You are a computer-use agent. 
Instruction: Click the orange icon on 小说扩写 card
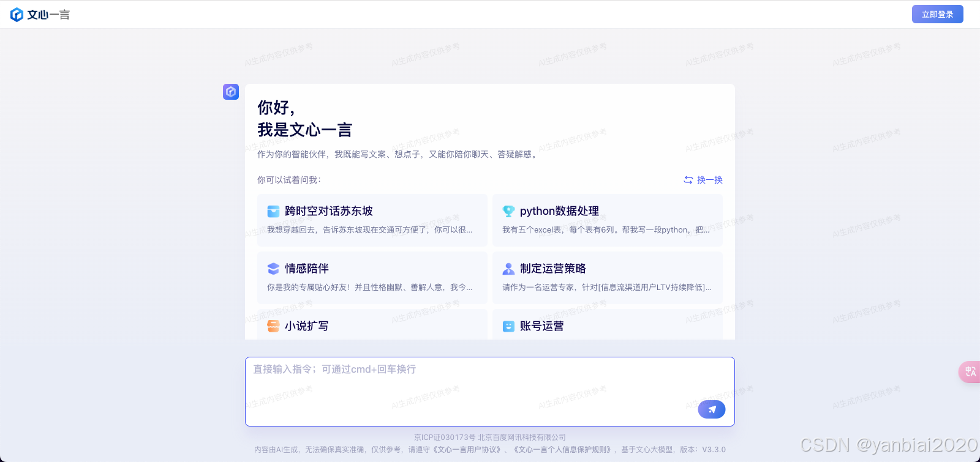[x=273, y=326]
